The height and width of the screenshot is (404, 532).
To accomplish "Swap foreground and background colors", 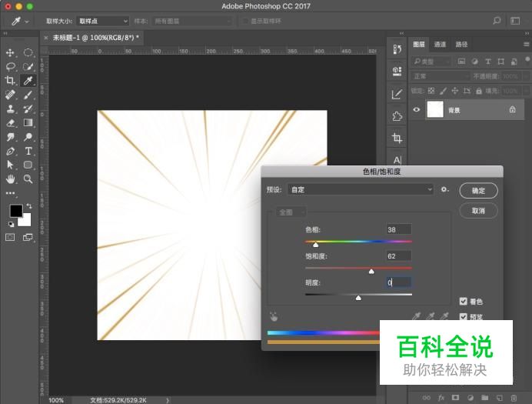I will tap(29, 205).
